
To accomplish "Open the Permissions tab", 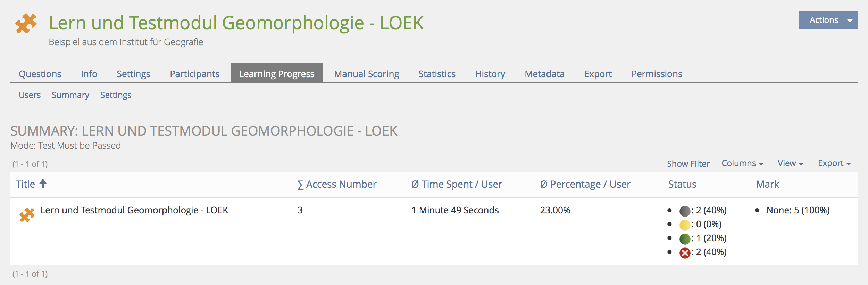I will tap(657, 74).
